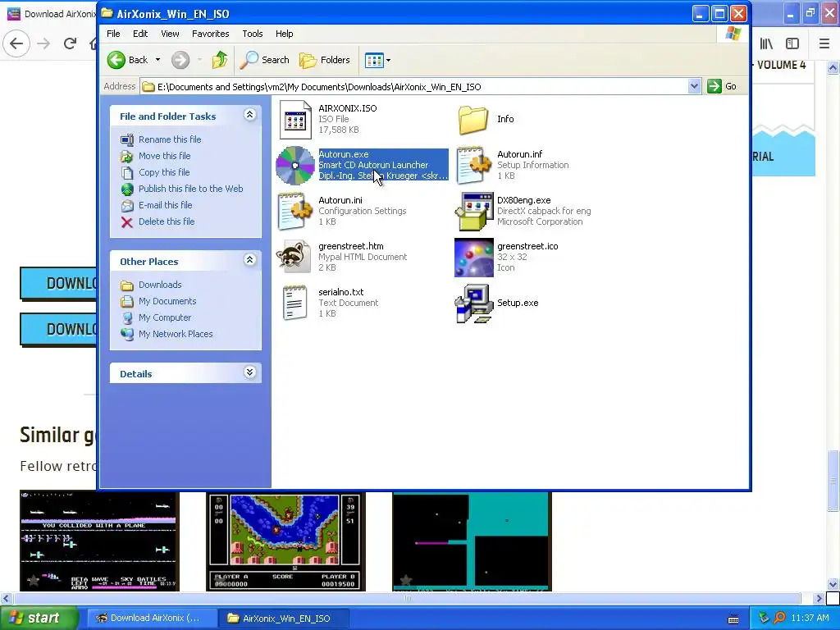This screenshot has width=840, height=630.
Task: Reload the browser page
Action: coord(70,43)
